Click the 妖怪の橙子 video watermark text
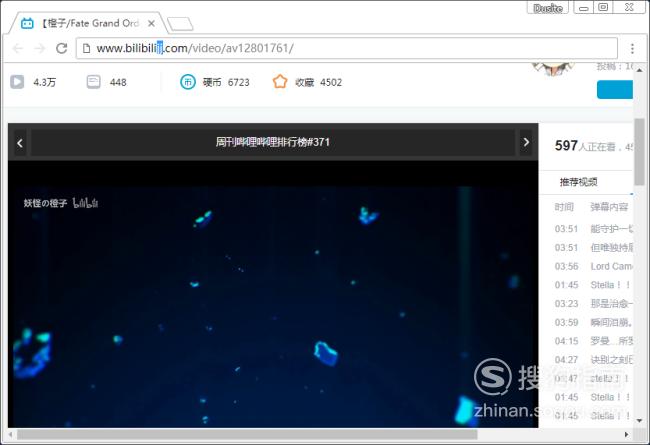The width and height of the screenshot is (650, 445). tap(45, 203)
